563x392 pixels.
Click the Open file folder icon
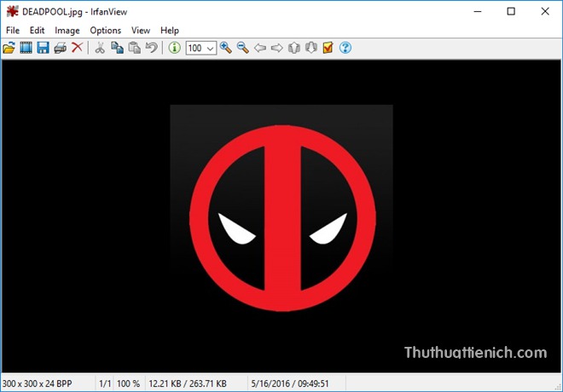(x=9, y=48)
